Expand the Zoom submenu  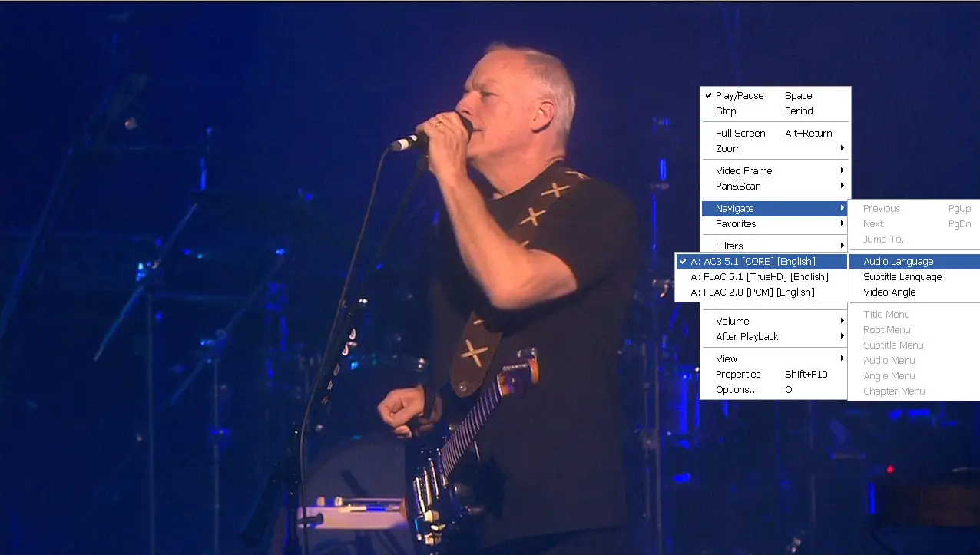click(776, 149)
